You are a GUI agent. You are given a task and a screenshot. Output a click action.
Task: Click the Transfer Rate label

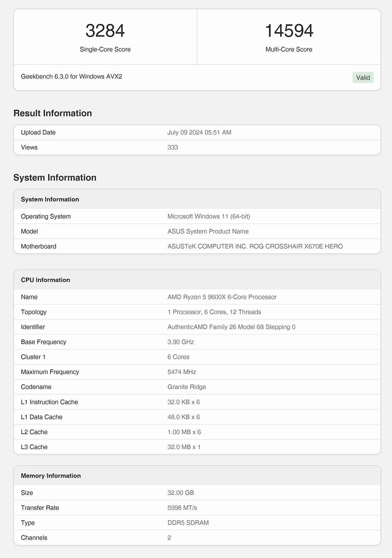(x=40, y=508)
